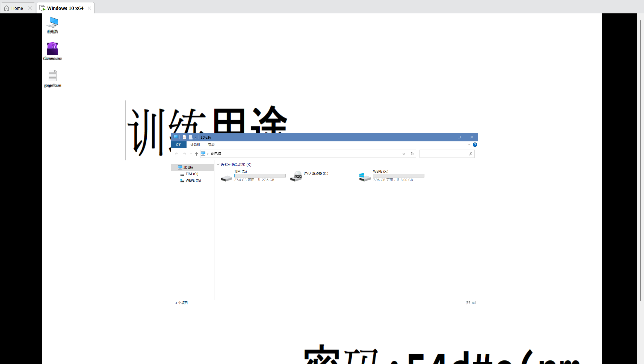Select TIM (C:) in navigation pane
This screenshot has width=644, height=364.
[192, 174]
